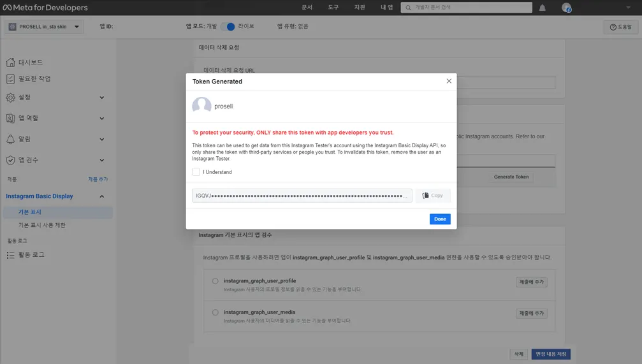Click the red security warning text
The width and height of the screenshot is (642, 364).
293,133
